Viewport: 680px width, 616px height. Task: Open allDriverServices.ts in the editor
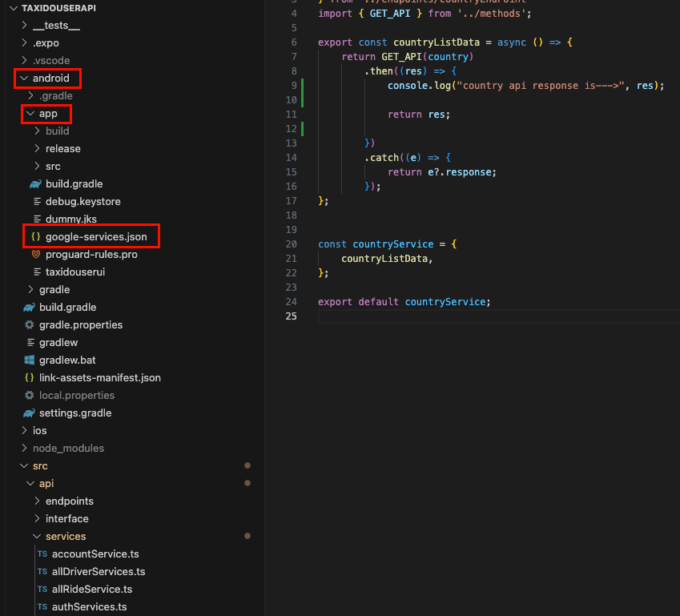pyautogui.click(x=98, y=572)
